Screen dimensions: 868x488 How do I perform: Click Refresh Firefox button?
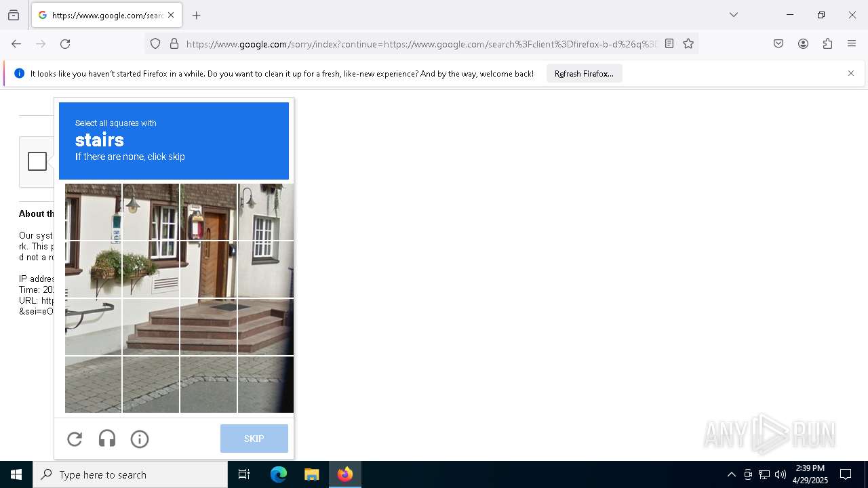point(584,73)
